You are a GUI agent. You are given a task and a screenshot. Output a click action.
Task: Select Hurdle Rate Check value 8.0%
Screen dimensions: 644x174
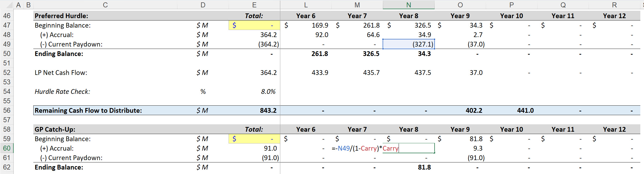[x=268, y=91]
